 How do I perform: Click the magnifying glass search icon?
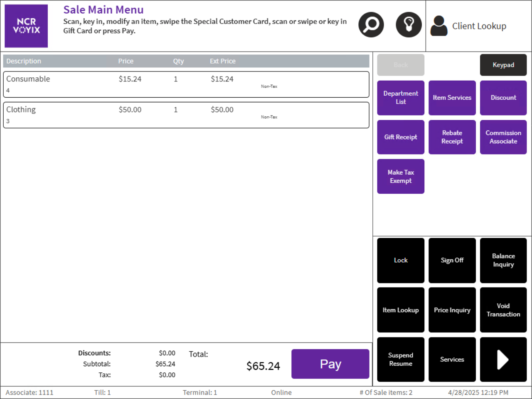point(371,25)
